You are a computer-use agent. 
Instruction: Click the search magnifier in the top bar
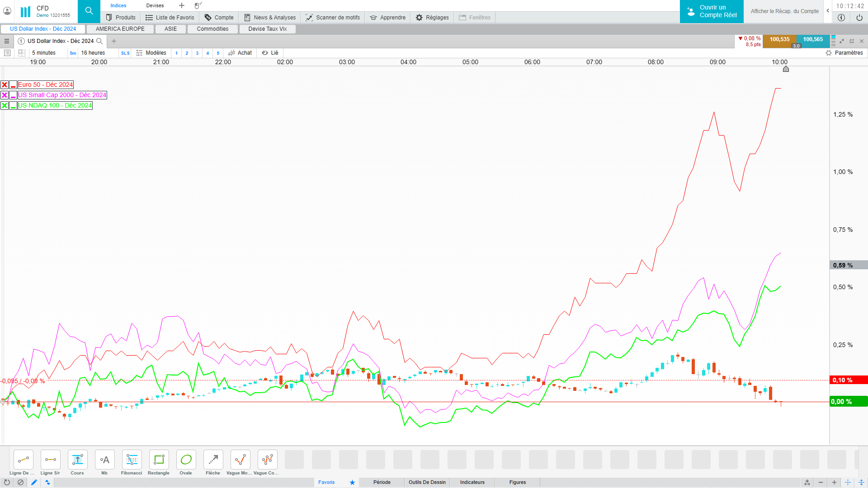click(x=89, y=11)
